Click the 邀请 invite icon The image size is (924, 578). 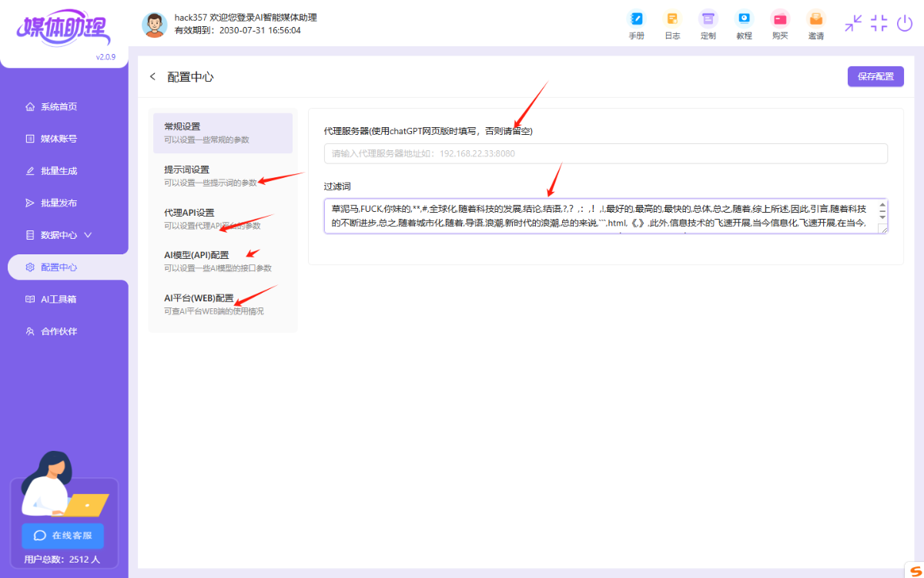coord(816,25)
